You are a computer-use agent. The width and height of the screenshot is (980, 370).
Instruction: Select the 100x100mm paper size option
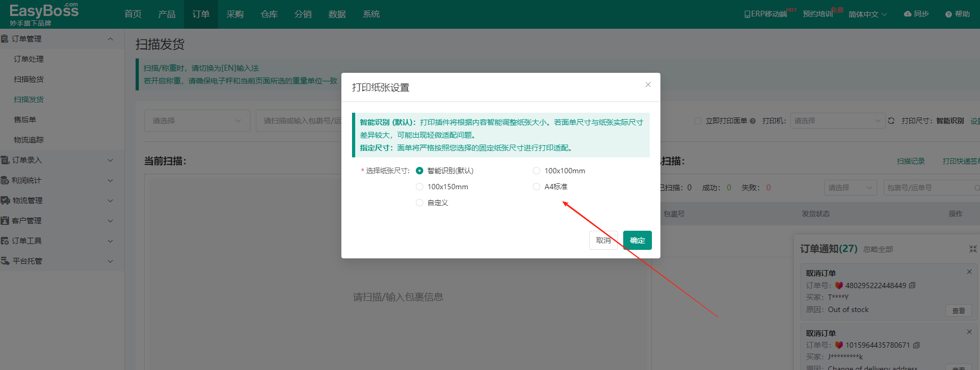pos(537,171)
